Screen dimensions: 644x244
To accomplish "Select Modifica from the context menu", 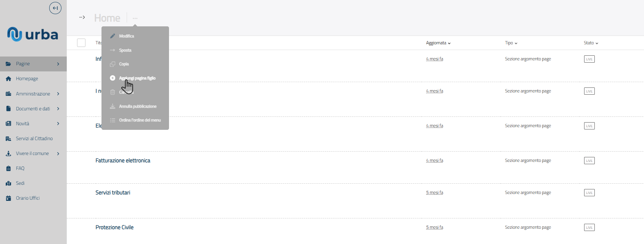I will (x=126, y=36).
